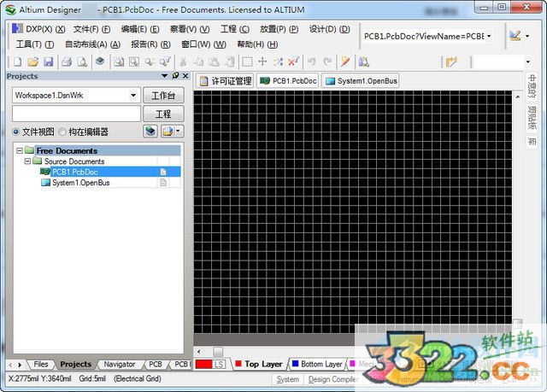Switch to the Navigator panel tab
This screenshot has height=392, width=547.
click(120, 364)
